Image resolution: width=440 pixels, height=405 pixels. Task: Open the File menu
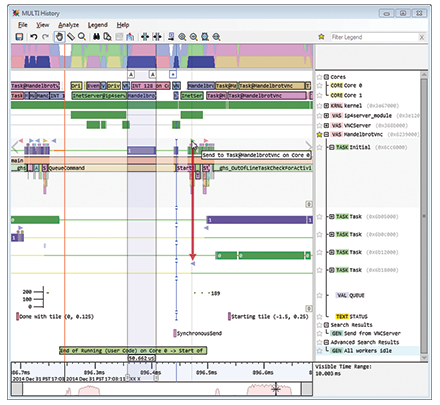[x=23, y=25]
